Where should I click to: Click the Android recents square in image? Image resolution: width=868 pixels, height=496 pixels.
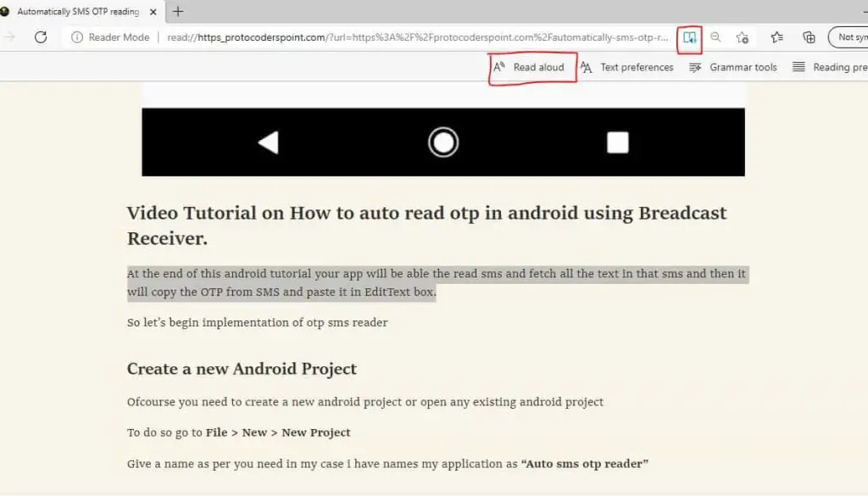(618, 142)
